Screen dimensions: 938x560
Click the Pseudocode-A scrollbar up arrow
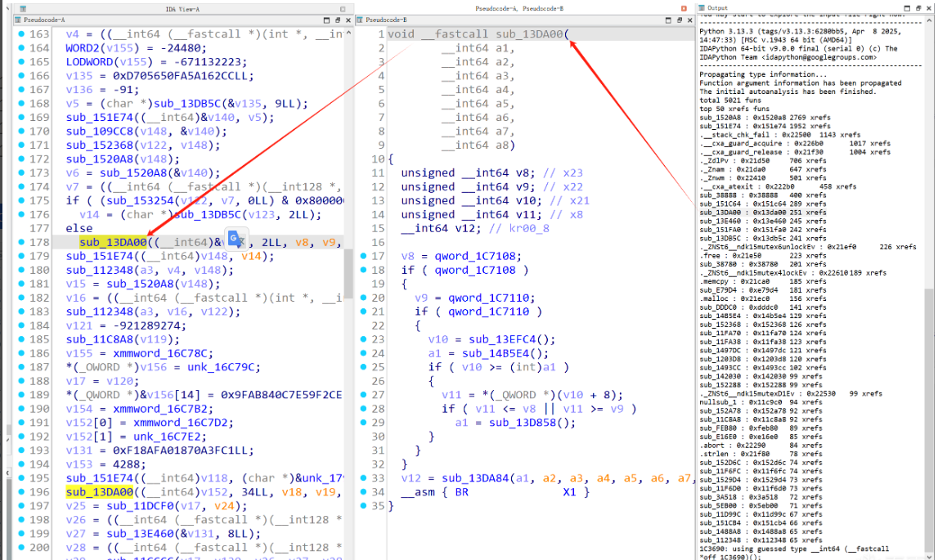point(348,33)
